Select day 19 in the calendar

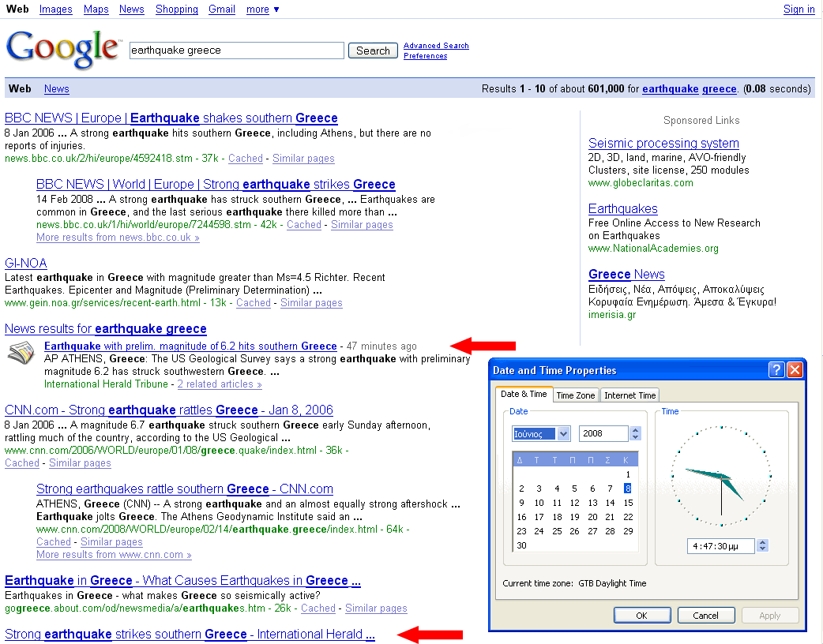pos(575,517)
